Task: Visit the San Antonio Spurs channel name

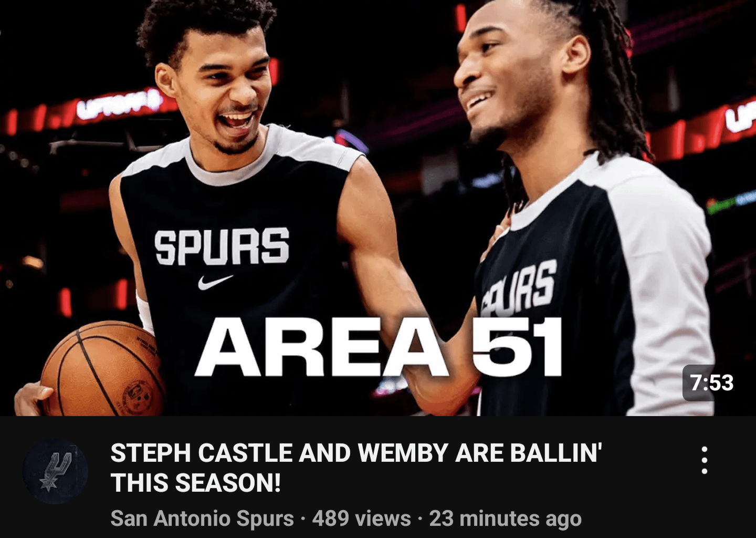Action: coord(202,519)
